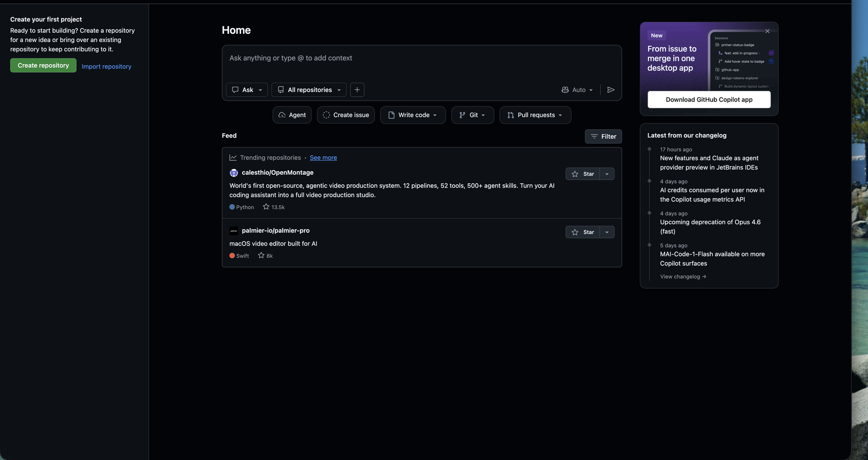
Task: Click the plus add-context icon
Action: pyautogui.click(x=357, y=90)
